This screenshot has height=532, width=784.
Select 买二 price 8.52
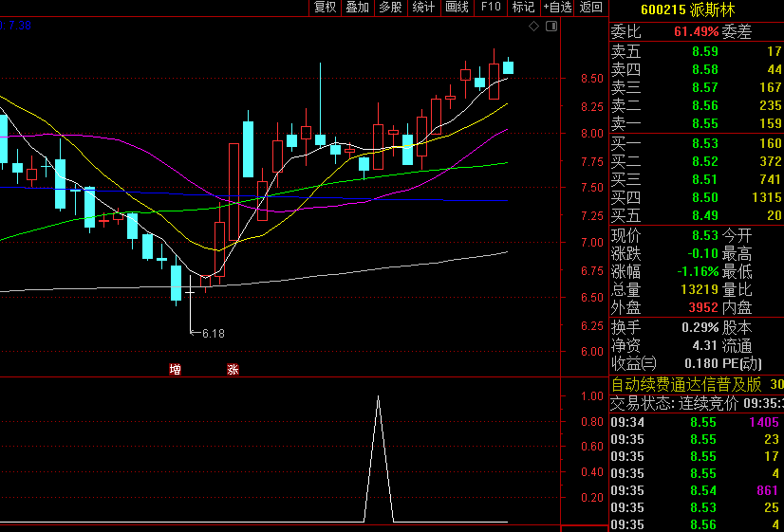[705, 161]
